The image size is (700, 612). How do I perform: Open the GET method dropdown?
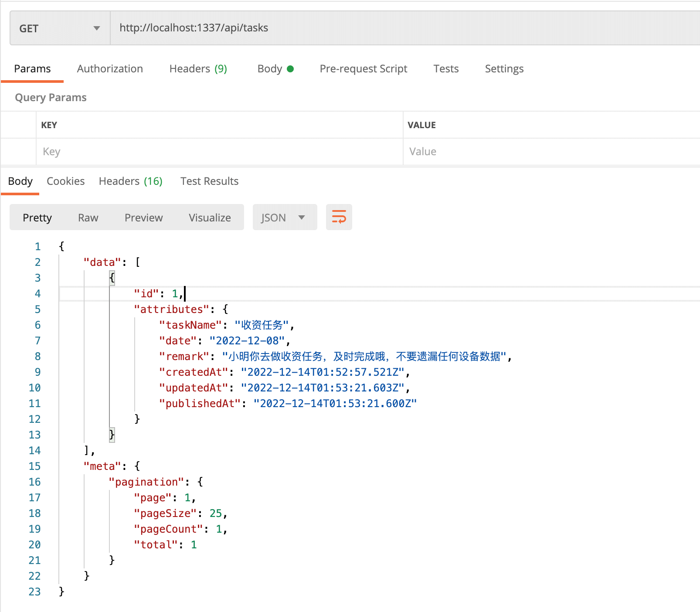coord(60,28)
